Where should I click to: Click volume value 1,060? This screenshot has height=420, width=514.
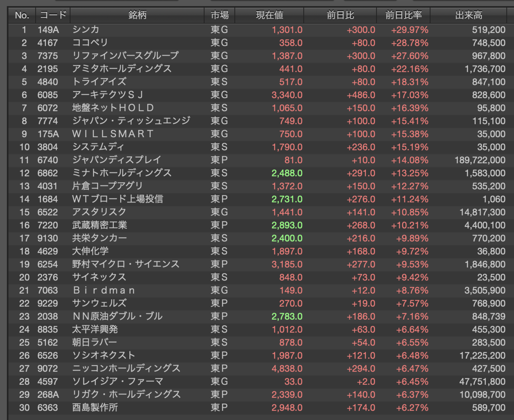pos(495,199)
